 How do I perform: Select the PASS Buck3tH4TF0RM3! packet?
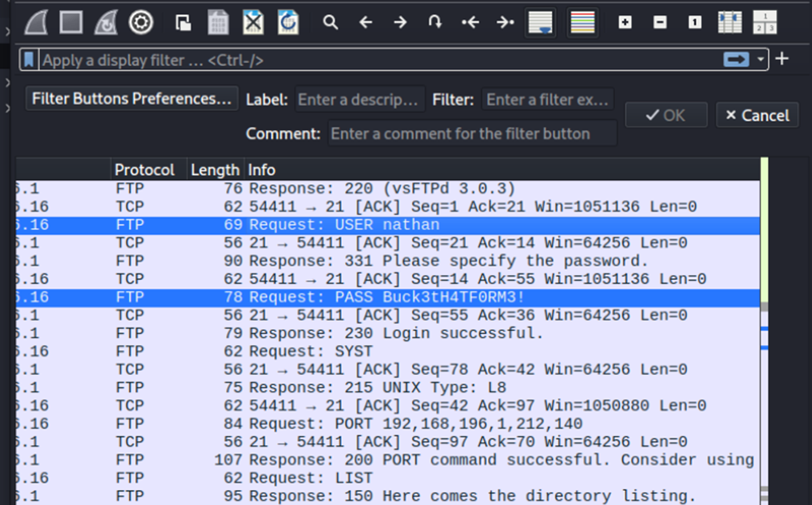388,297
